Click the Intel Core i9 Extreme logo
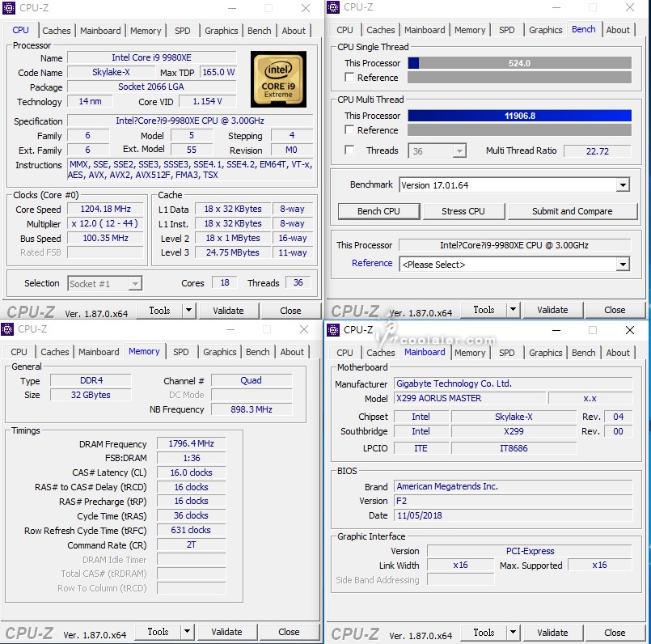Screen dimensions: 651x644 click(x=278, y=79)
